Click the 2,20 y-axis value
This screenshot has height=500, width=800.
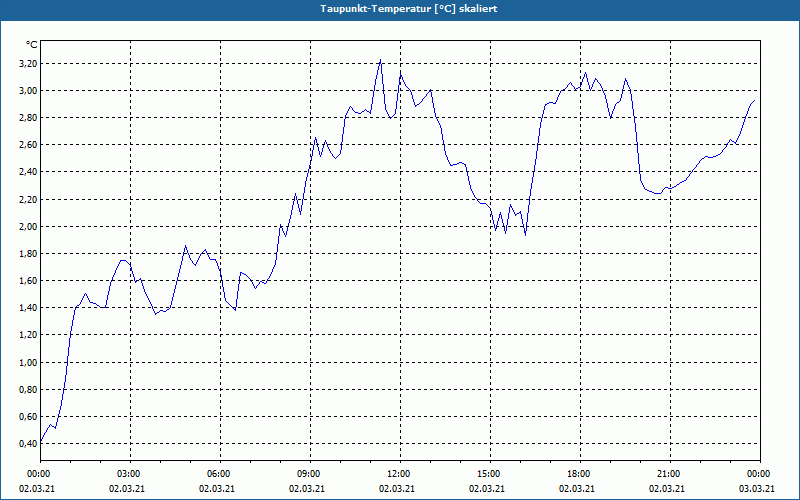28,199
